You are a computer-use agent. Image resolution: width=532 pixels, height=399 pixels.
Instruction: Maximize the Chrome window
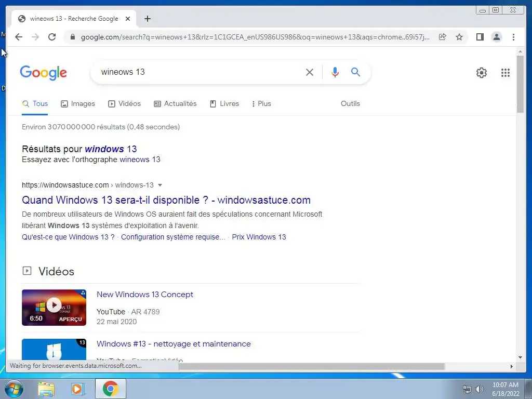coord(496,10)
